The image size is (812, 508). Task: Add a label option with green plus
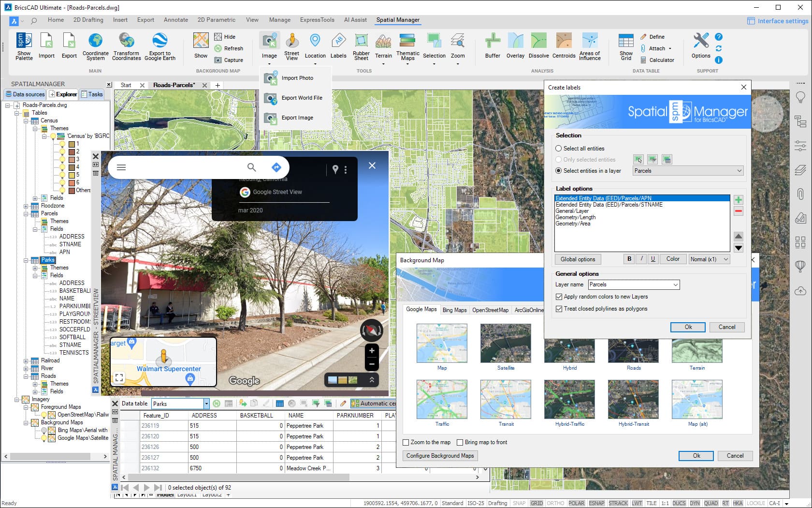[x=738, y=200]
